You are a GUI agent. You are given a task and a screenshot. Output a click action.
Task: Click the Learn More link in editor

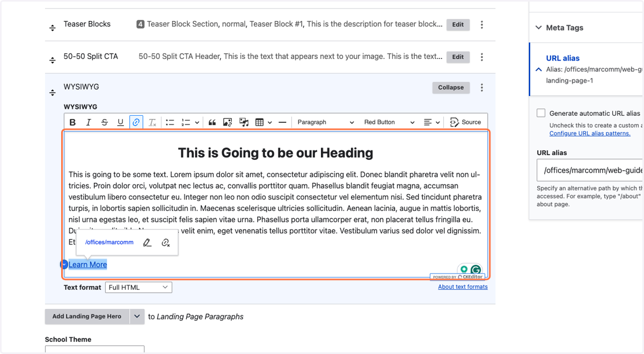87,264
